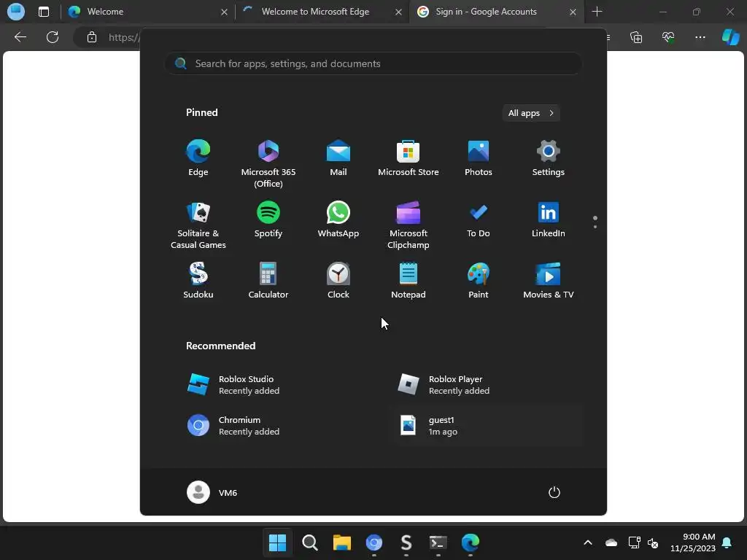Open the Spotify app
747x560 pixels.
(268, 219)
